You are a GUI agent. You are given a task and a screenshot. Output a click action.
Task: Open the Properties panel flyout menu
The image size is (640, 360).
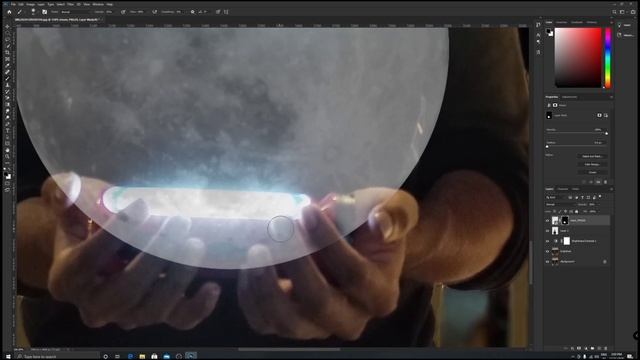[611, 97]
